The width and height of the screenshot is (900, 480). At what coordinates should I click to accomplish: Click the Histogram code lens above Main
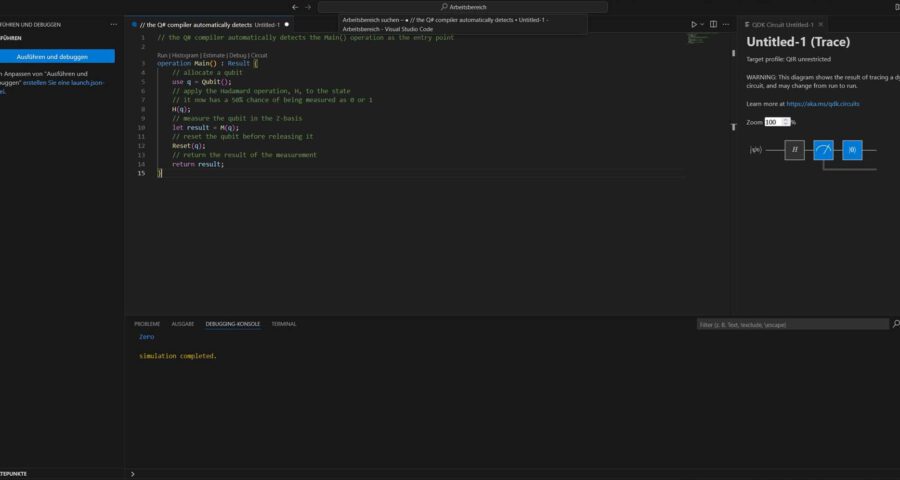186,55
